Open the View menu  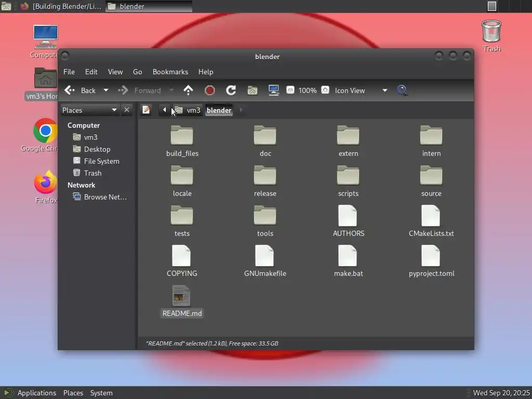[115, 72]
